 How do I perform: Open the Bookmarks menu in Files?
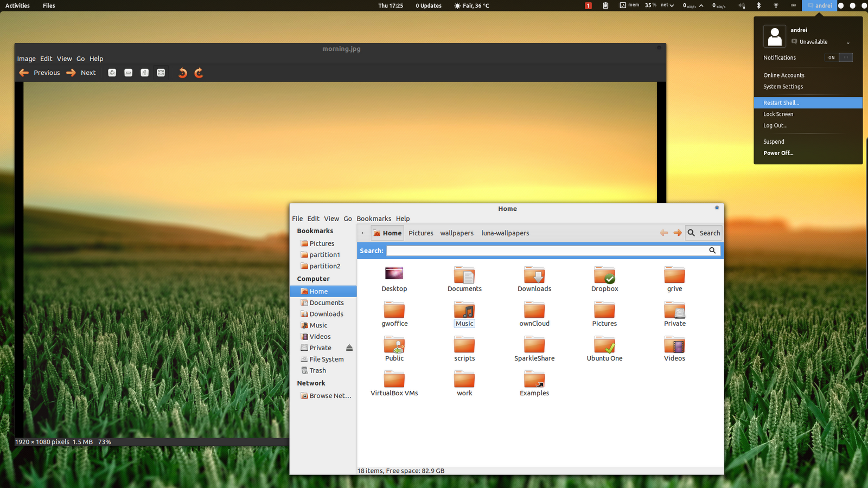(374, 219)
